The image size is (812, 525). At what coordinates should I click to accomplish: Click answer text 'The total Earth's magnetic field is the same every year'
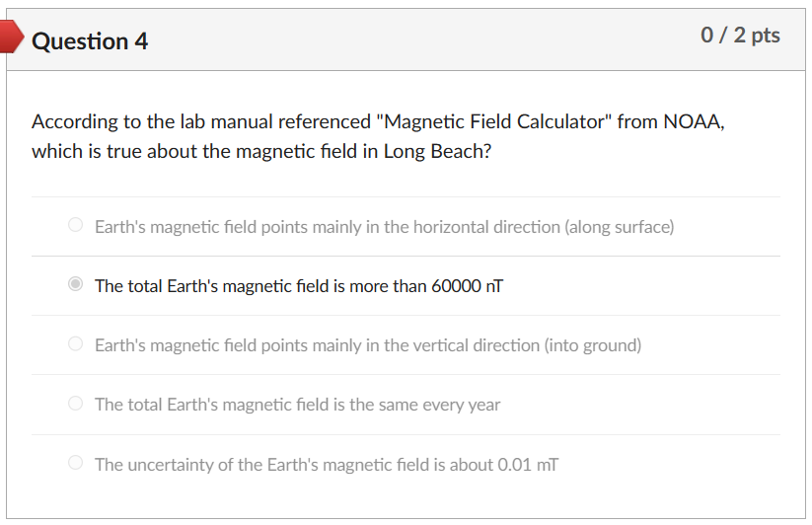[297, 405]
